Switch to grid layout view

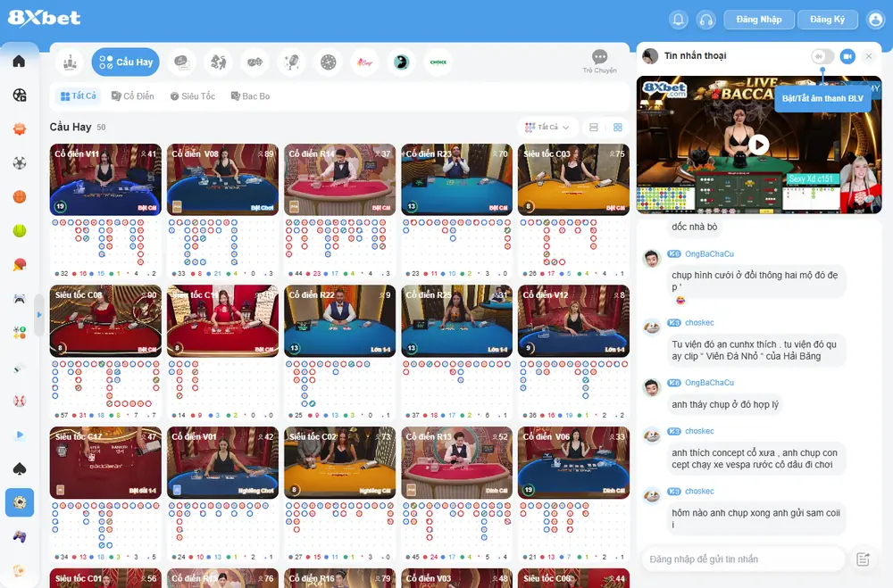point(618,127)
